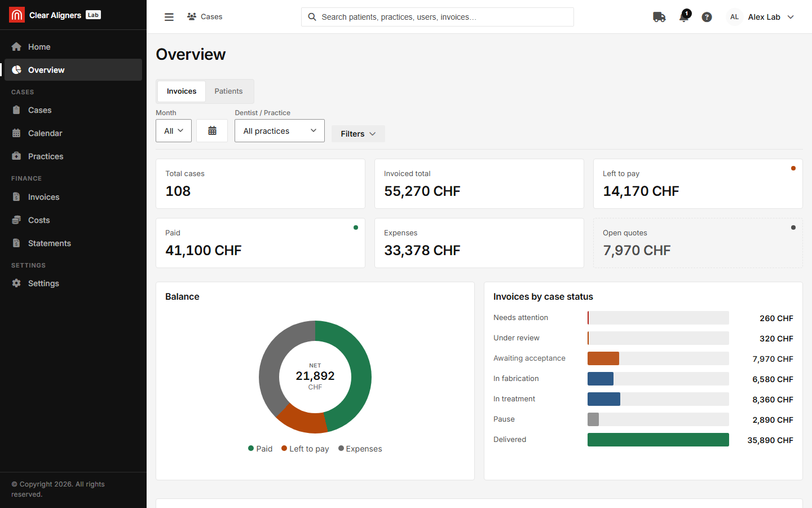Toggle the Expenses legend item

click(x=360, y=449)
